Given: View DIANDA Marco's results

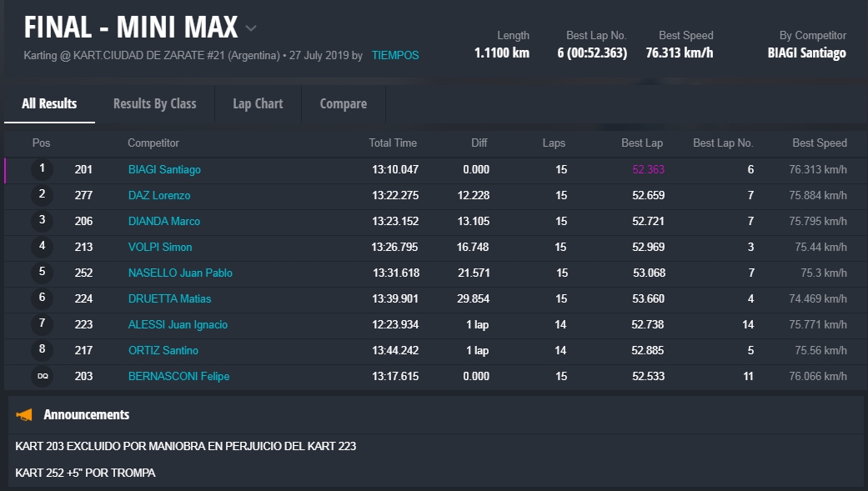Looking at the screenshot, I should point(164,222).
